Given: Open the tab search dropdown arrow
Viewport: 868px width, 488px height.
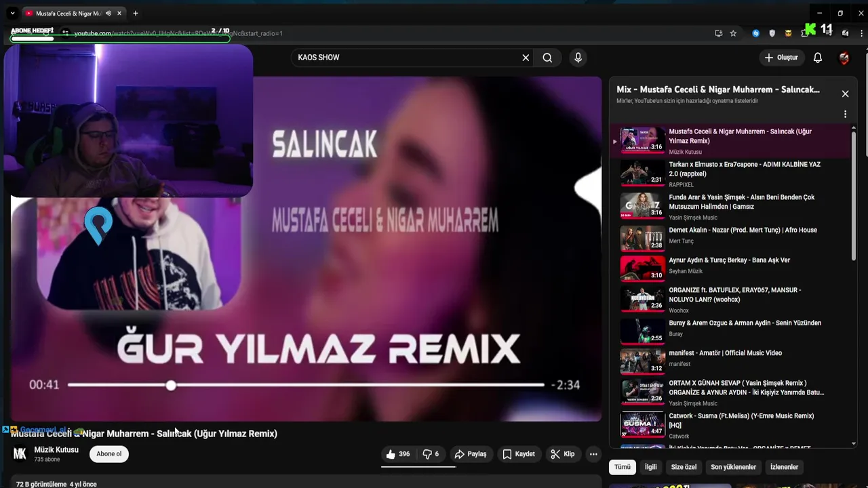Looking at the screenshot, I should [12, 13].
